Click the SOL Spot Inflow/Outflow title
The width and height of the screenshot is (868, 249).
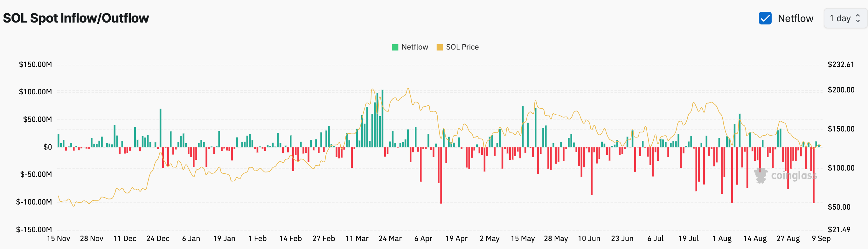pyautogui.click(x=76, y=18)
